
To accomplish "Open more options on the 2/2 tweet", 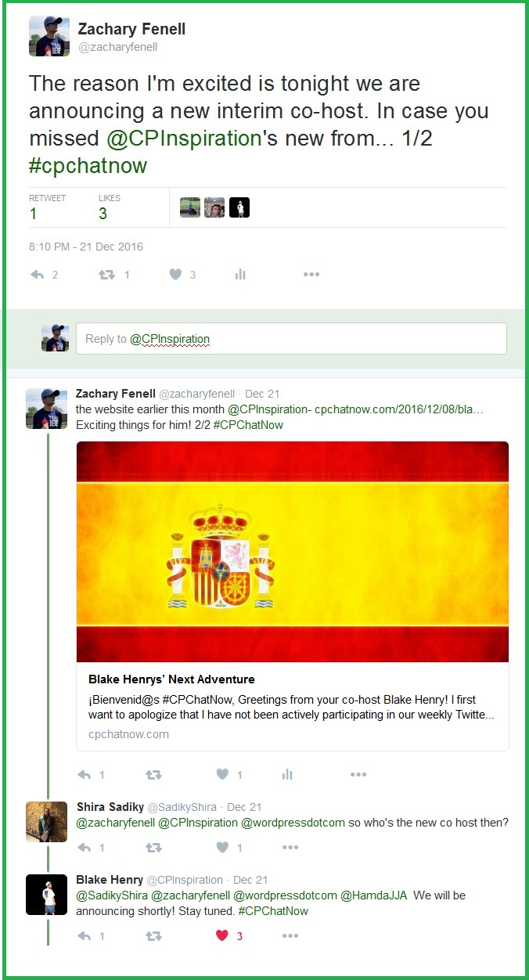I will [358, 774].
